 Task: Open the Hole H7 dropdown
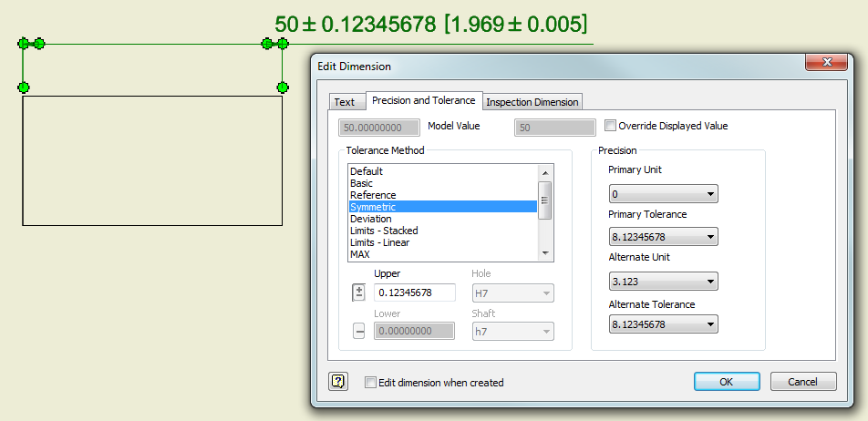click(x=512, y=293)
